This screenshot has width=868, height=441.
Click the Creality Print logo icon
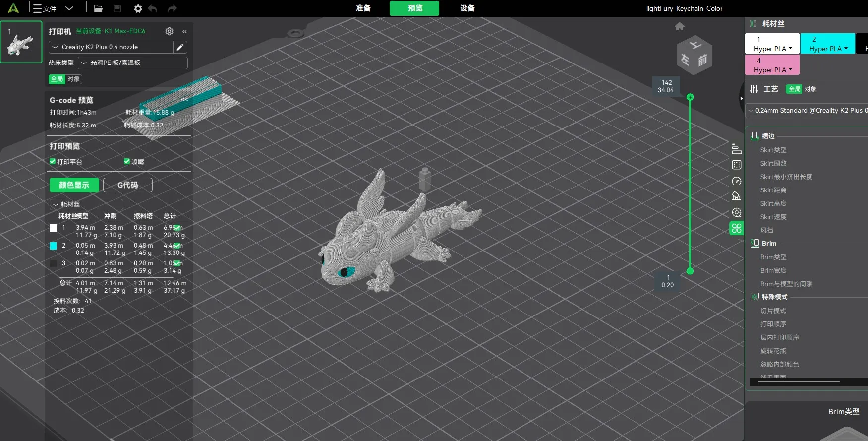pos(13,8)
